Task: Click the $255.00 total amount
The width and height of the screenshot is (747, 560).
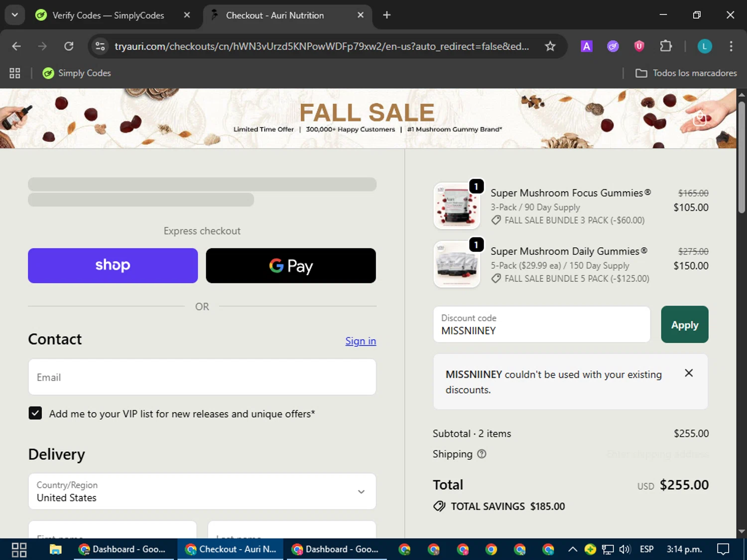Action: pyautogui.click(x=684, y=485)
